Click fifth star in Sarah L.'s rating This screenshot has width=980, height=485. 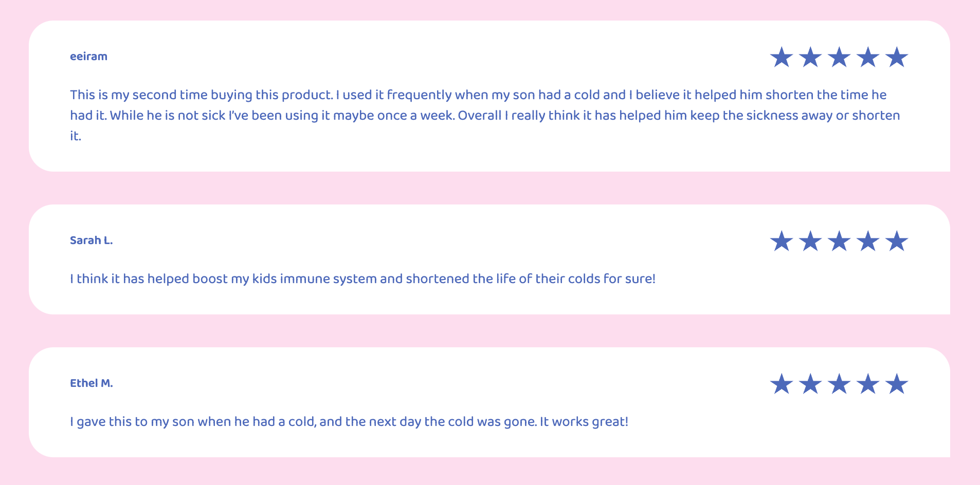897,241
